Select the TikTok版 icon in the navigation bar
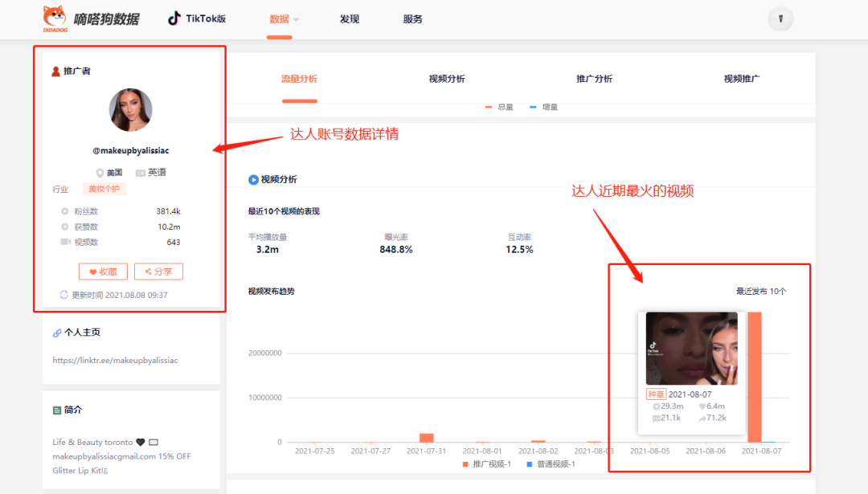The width and height of the screenshot is (868, 494). pyautogui.click(x=174, y=18)
